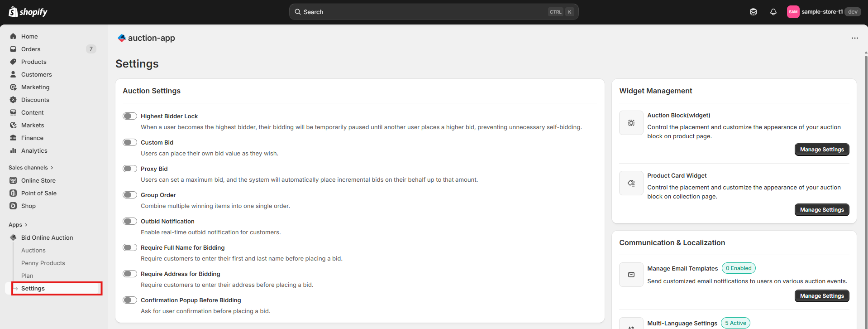Click the Product Card Widget icon
Screen dimensions: 868x329
click(631, 183)
